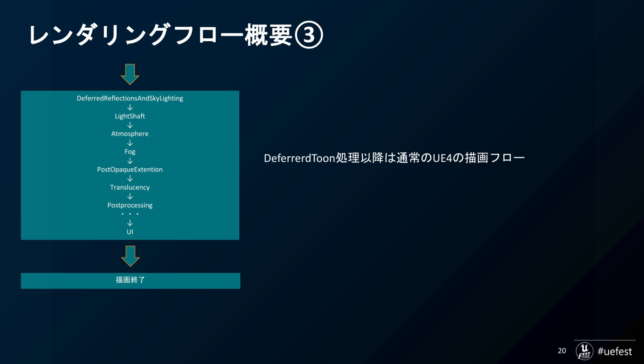644x364 pixels.
Task: Click the small arrow between Atmosphere and Fog
Action: click(x=130, y=143)
